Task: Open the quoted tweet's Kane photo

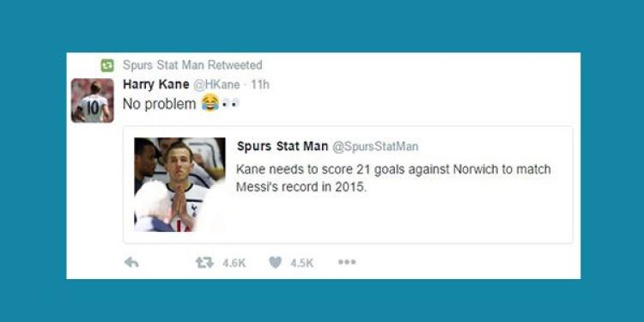Action: click(180, 185)
